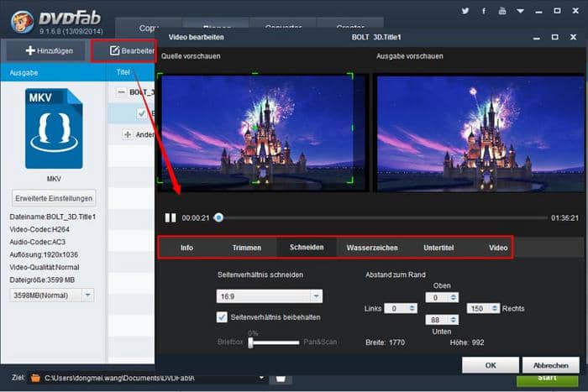Click the Auflösung:1920x1036 text
Image resolution: width=588 pixels, height=392 pixels.
coord(44,255)
